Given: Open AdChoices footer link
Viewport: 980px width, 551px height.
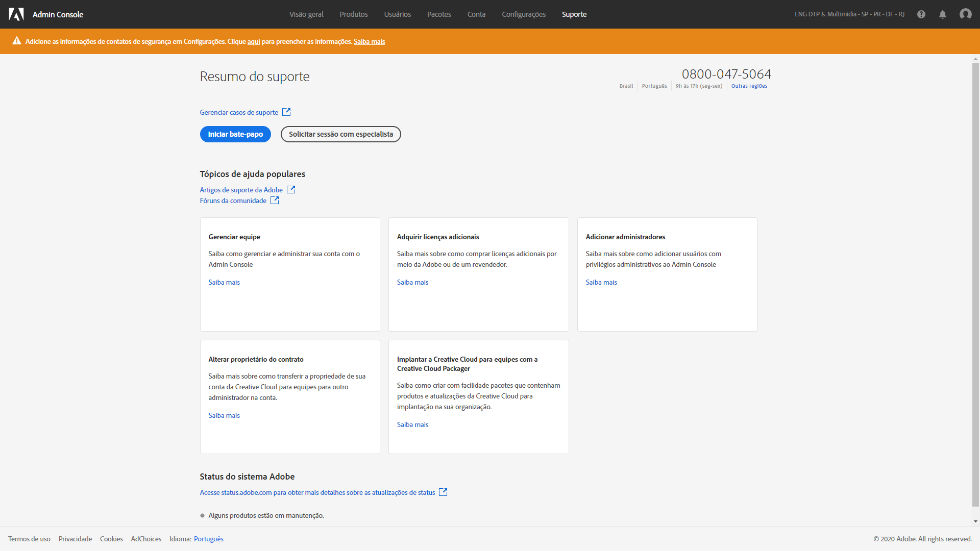Looking at the screenshot, I should pos(146,539).
